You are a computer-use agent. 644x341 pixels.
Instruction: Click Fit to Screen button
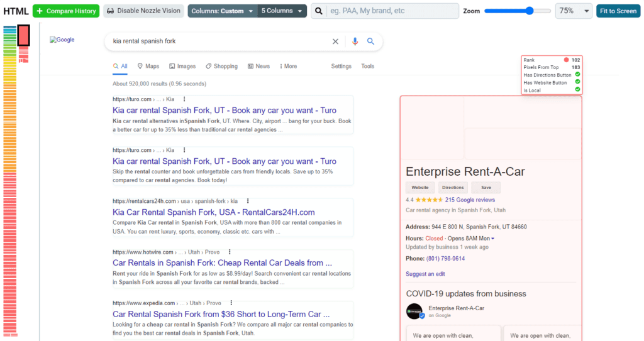pyautogui.click(x=618, y=11)
